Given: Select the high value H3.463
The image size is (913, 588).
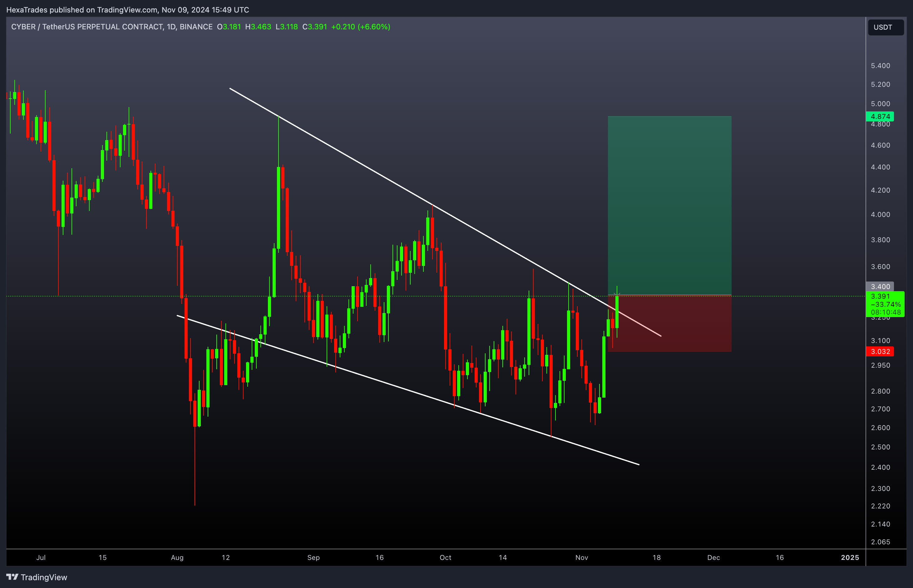Looking at the screenshot, I should click(258, 27).
